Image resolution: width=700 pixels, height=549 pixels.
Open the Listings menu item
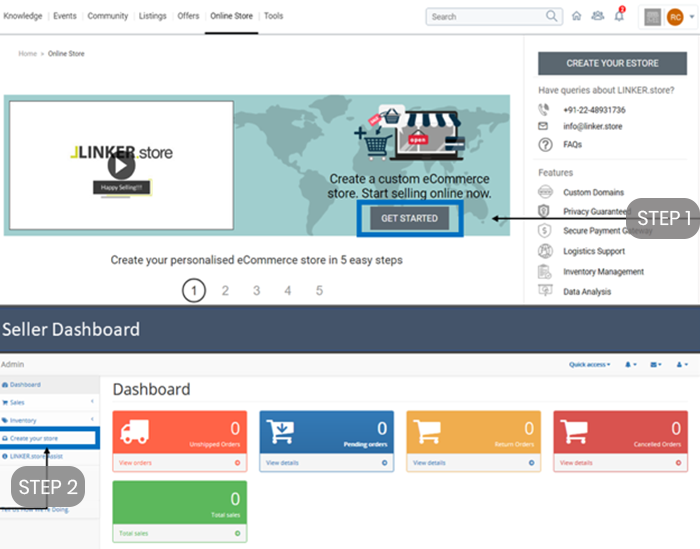153,16
